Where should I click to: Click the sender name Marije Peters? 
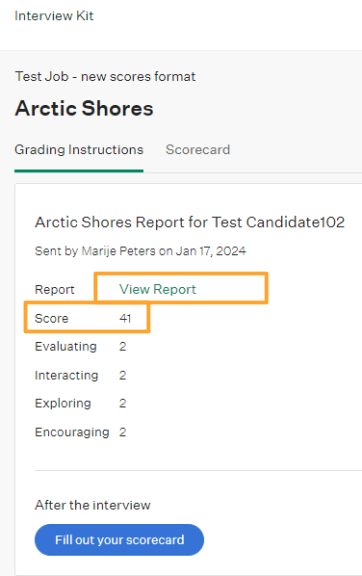point(118,251)
